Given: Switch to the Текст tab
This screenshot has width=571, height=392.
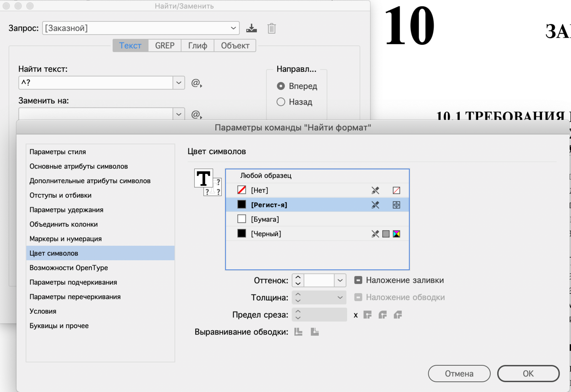Looking at the screenshot, I should (130, 46).
